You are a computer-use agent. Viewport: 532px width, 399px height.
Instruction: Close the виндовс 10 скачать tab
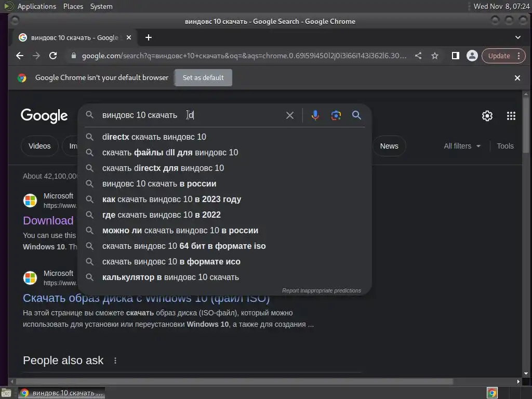click(x=129, y=37)
